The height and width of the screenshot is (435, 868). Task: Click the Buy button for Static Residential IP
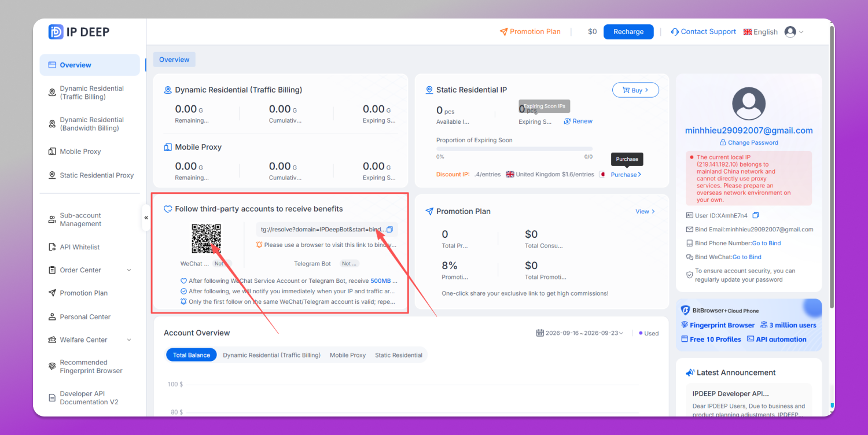(635, 90)
